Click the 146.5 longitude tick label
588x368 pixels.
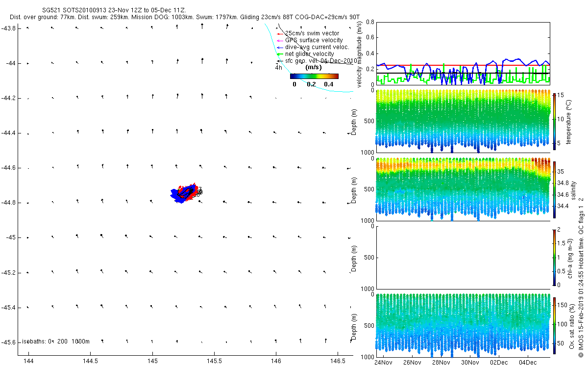338,361
